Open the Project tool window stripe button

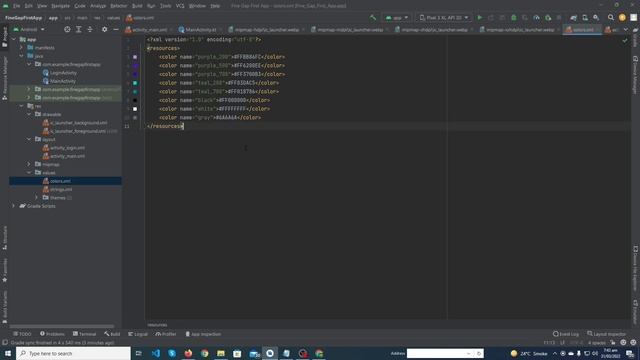click(4, 38)
